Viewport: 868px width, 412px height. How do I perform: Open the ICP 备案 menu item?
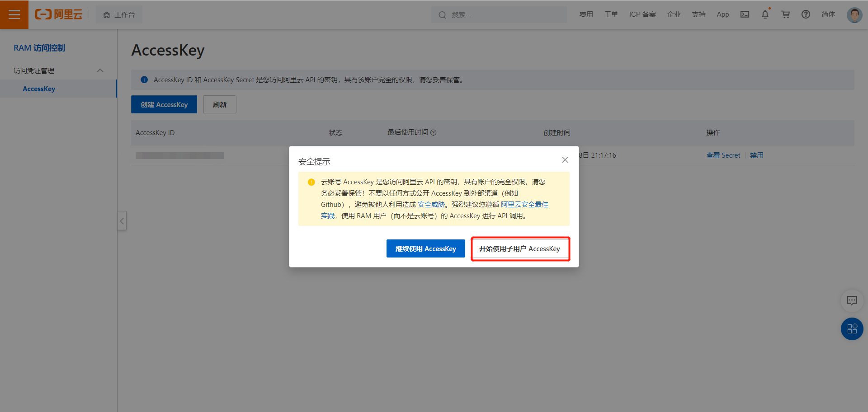tap(642, 14)
